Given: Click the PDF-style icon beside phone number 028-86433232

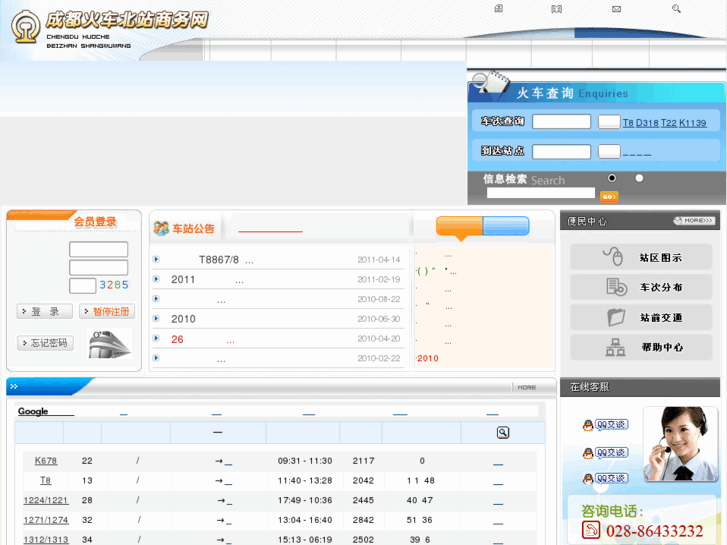Looking at the screenshot, I should (x=591, y=530).
